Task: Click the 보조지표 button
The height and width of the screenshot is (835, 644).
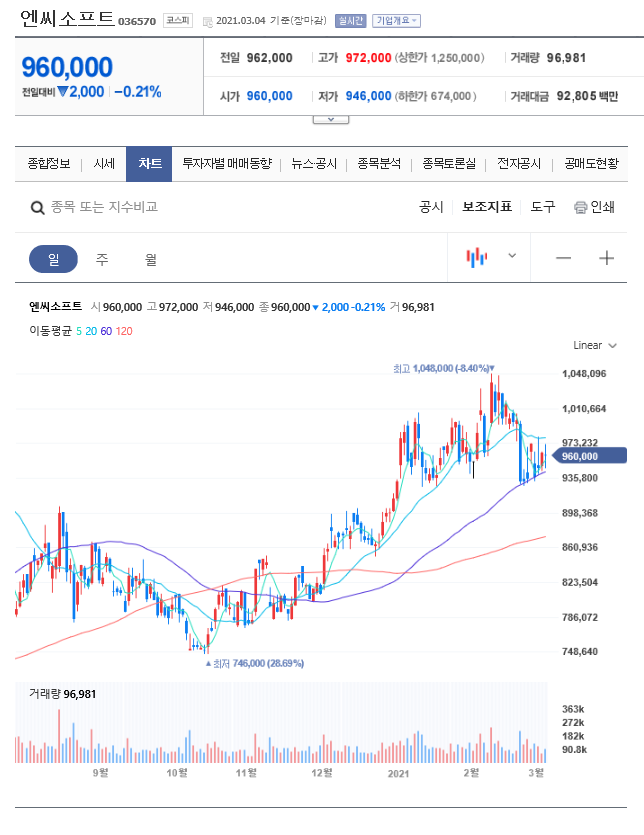Action: click(x=486, y=207)
